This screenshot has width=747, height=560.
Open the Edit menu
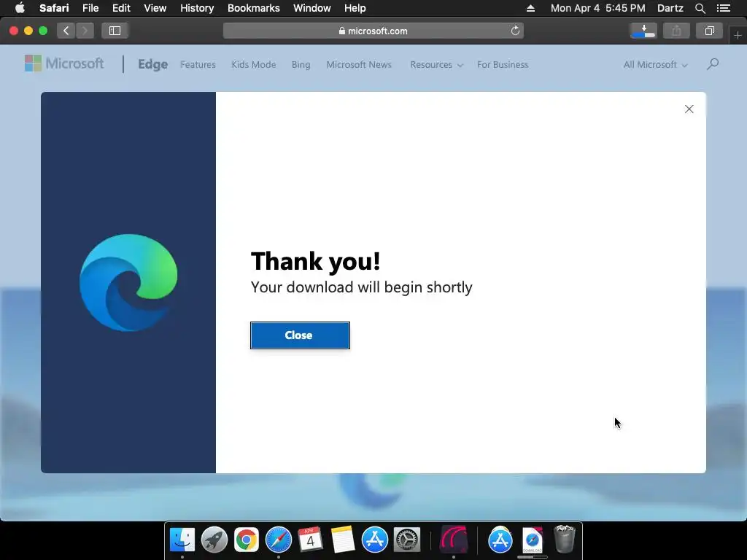[x=121, y=8]
